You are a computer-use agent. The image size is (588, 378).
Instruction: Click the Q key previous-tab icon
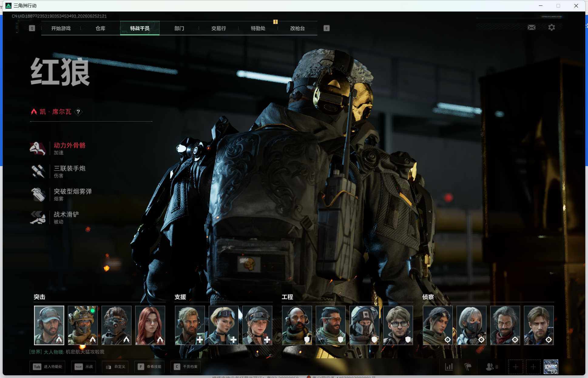coord(32,28)
